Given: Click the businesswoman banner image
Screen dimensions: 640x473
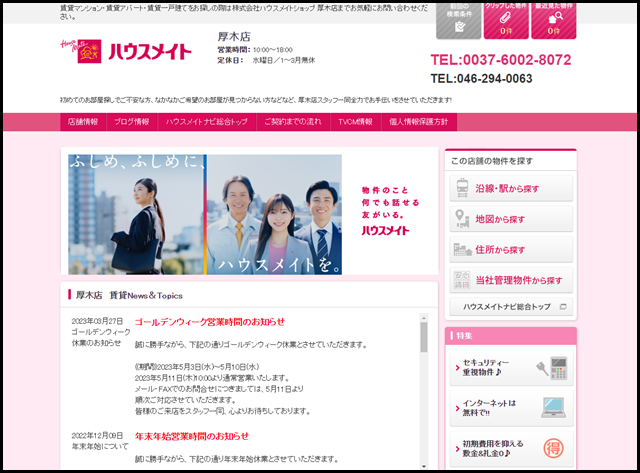Looking at the screenshot, I should coord(136,214).
